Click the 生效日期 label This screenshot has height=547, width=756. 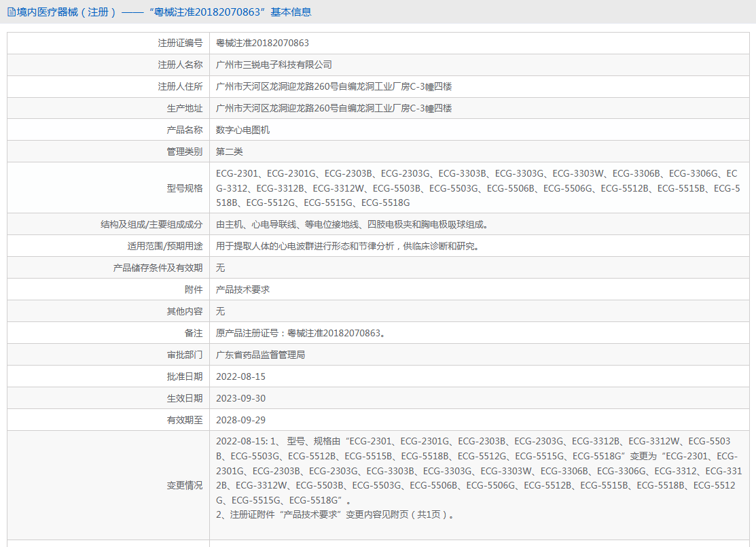pyautogui.click(x=185, y=398)
